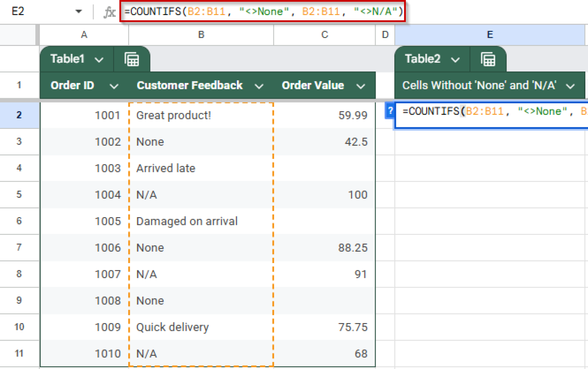Click the Table2 table options icon
588x369 pixels.
488,59
